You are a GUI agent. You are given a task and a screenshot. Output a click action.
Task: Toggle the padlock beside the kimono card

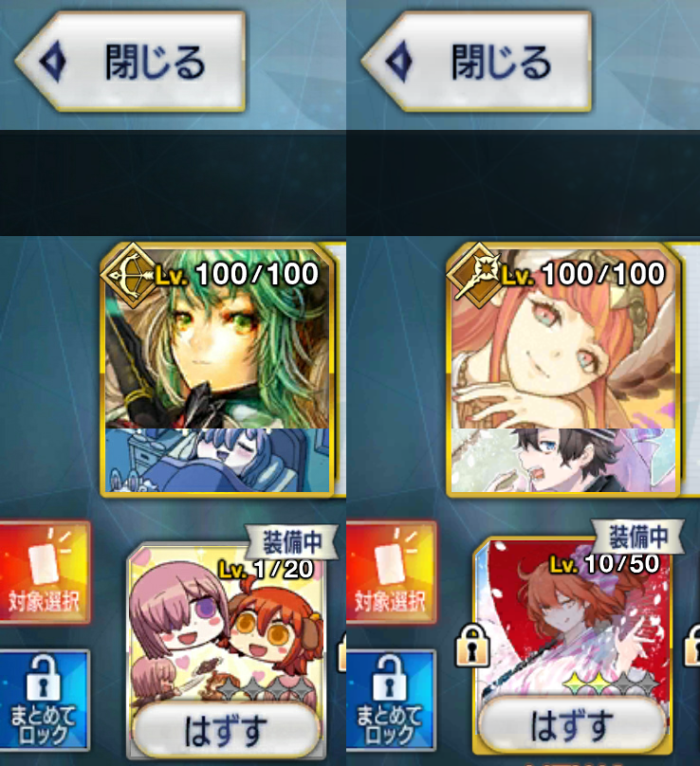point(472,647)
